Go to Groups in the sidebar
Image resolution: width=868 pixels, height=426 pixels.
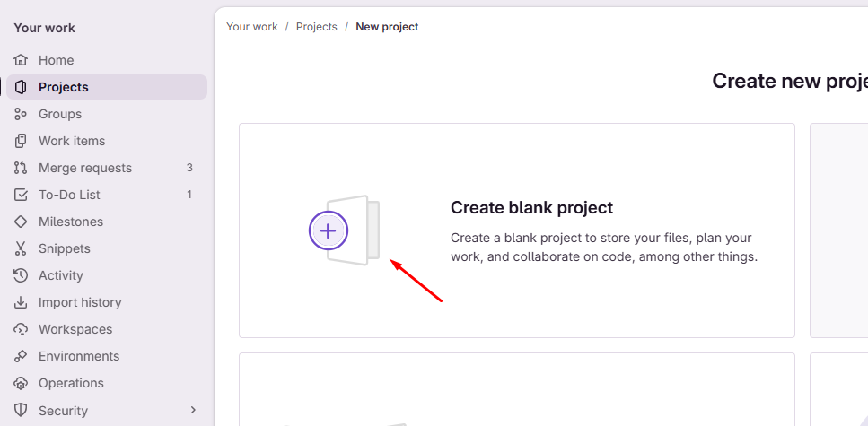point(108,114)
